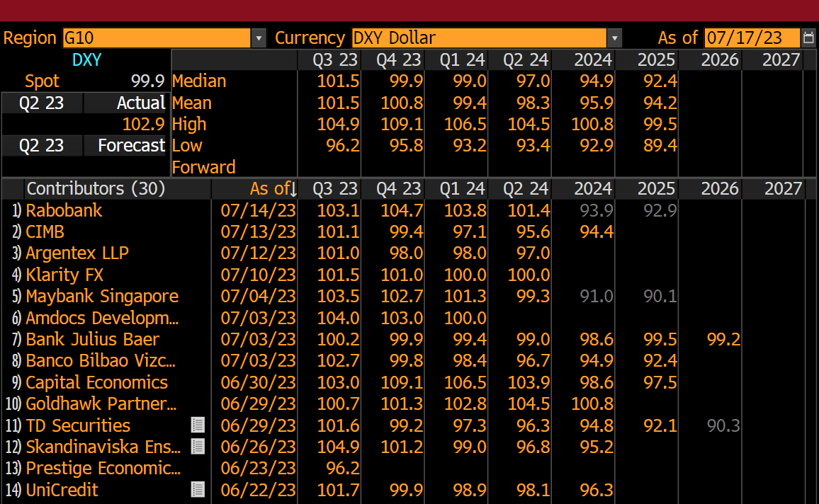Viewport: 819px width, 504px height.
Task: Click CIMB 2024 forecast 94.4
Action: [597, 231]
